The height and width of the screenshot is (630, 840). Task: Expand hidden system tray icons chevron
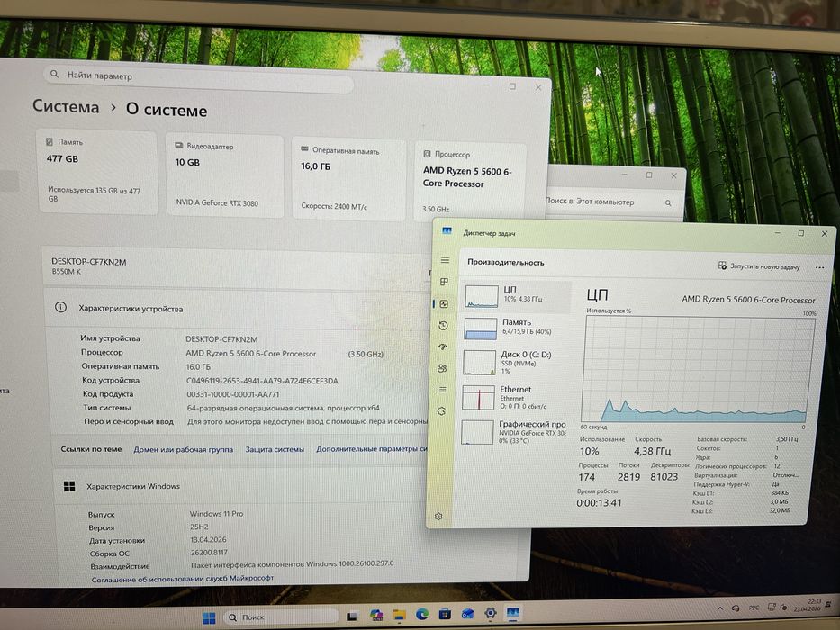coord(720,609)
